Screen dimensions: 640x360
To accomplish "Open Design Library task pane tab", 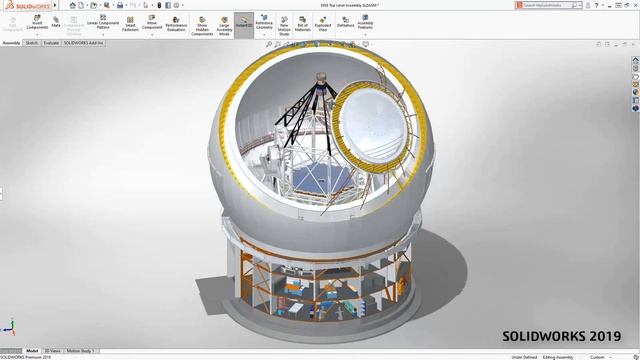I will [636, 68].
